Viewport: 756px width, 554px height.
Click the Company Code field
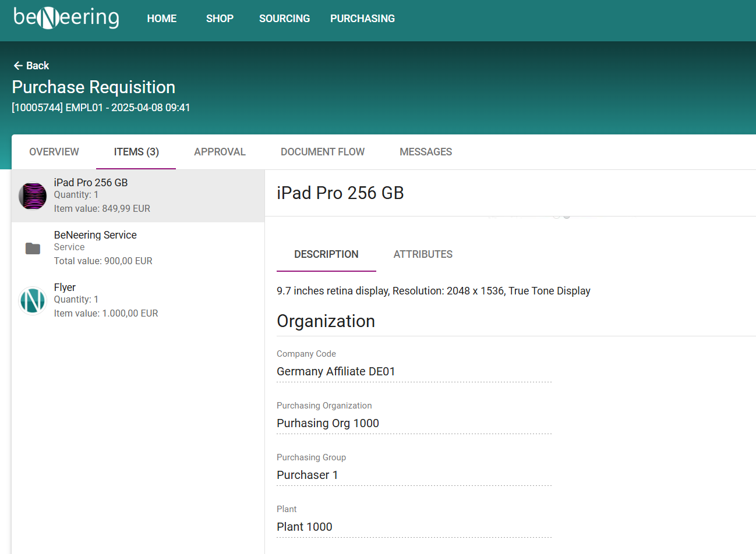(x=414, y=371)
